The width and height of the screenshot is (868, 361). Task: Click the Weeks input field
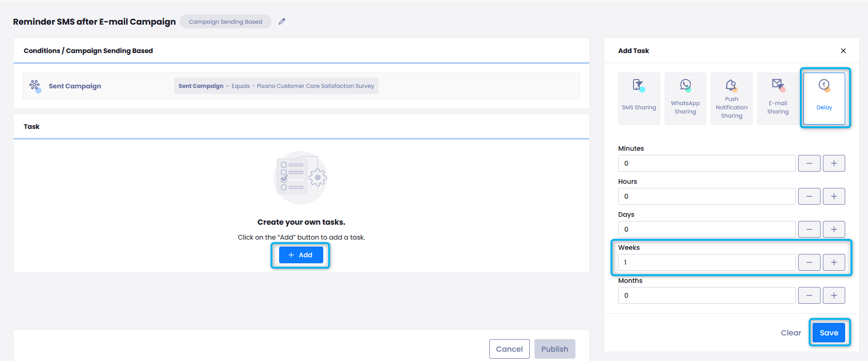pyautogui.click(x=706, y=262)
